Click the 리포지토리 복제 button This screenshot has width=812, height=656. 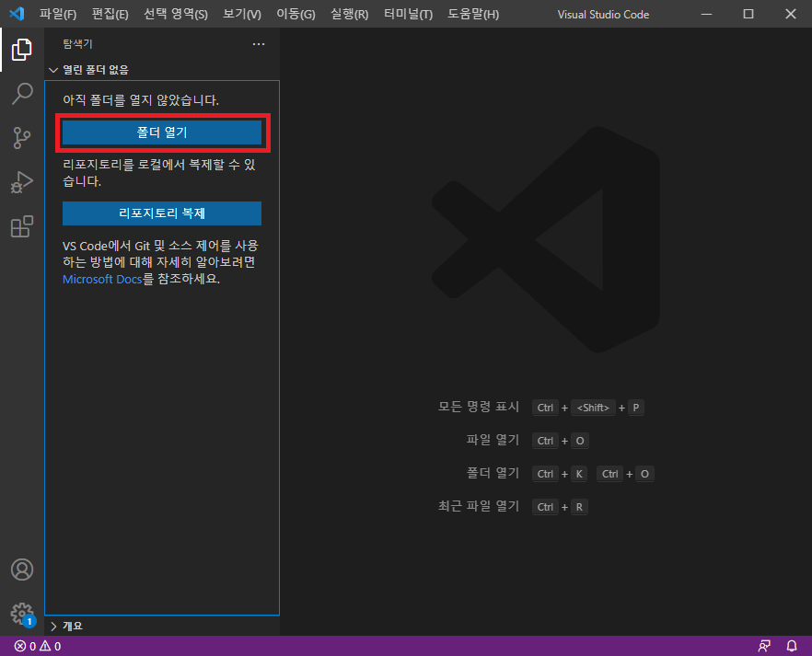[x=162, y=213]
